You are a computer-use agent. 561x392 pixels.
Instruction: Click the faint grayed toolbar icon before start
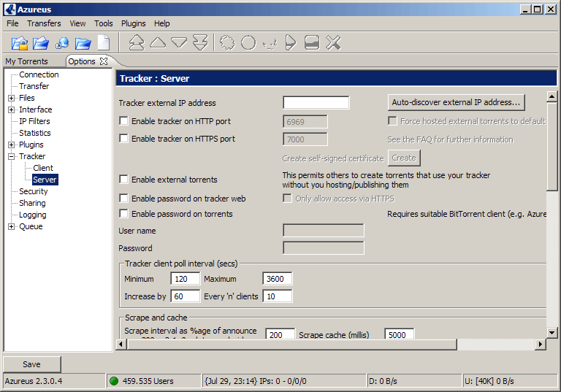(x=270, y=44)
